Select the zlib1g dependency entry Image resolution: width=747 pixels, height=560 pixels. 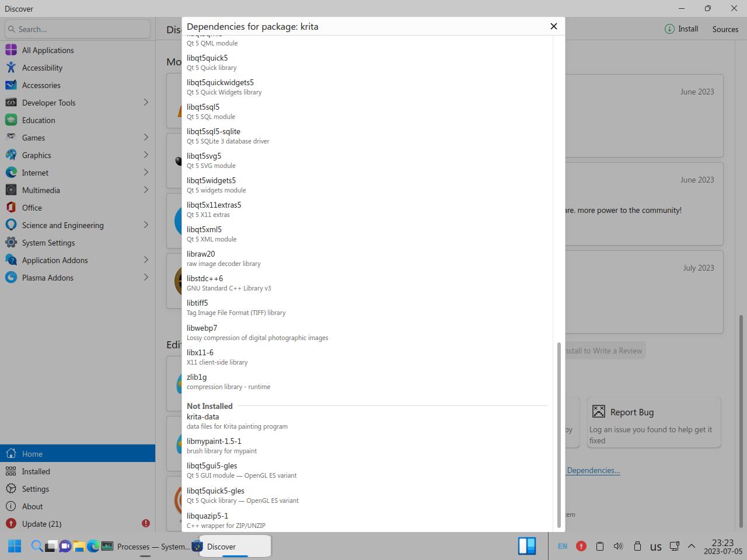tap(367, 381)
